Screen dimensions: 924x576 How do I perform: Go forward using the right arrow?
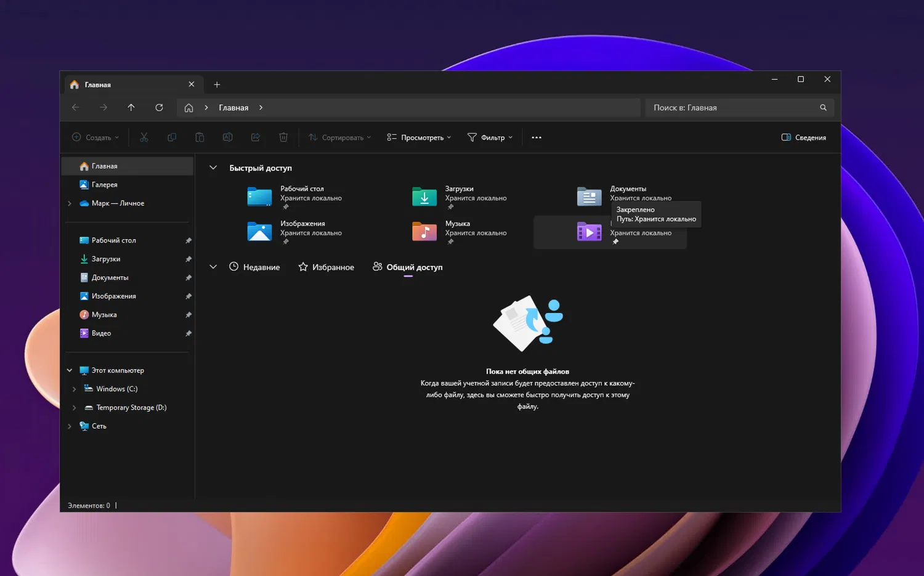pyautogui.click(x=103, y=108)
